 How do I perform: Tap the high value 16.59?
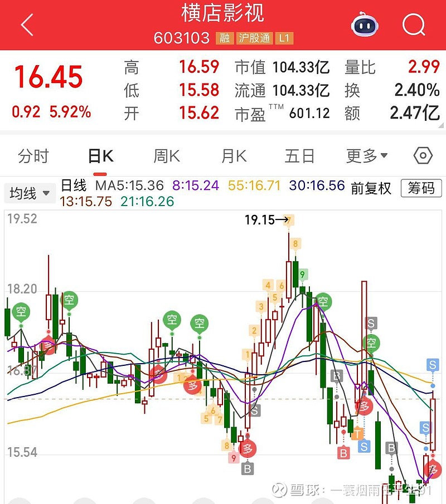pos(199,67)
